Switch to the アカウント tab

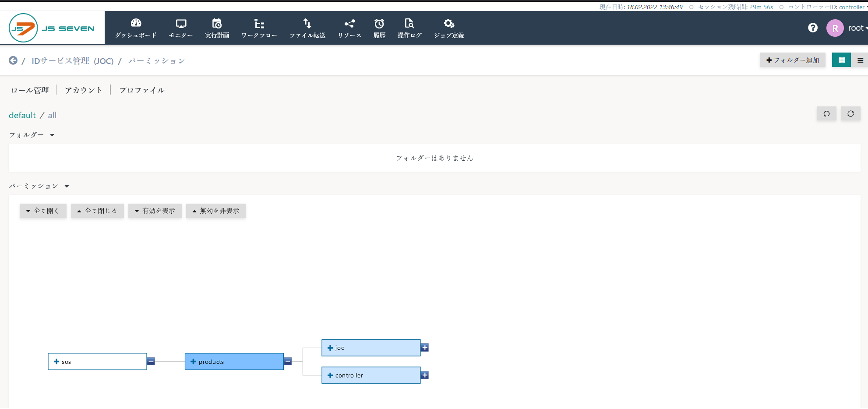pyautogui.click(x=83, y=90)
